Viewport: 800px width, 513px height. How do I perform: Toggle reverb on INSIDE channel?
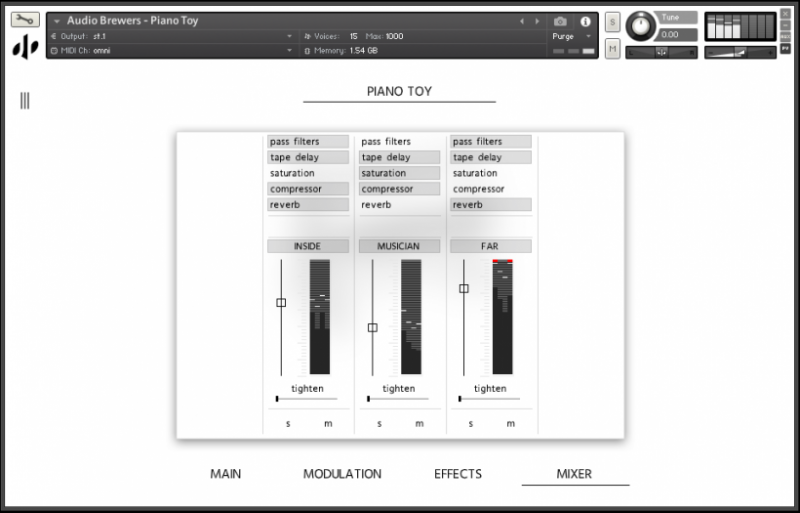tap(308, 205)
